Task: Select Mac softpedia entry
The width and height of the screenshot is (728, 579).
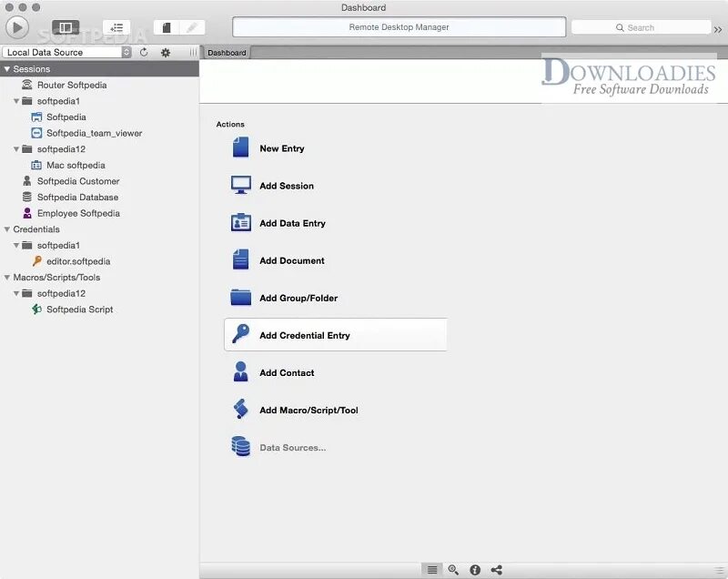Action: [x=76, y=166]
